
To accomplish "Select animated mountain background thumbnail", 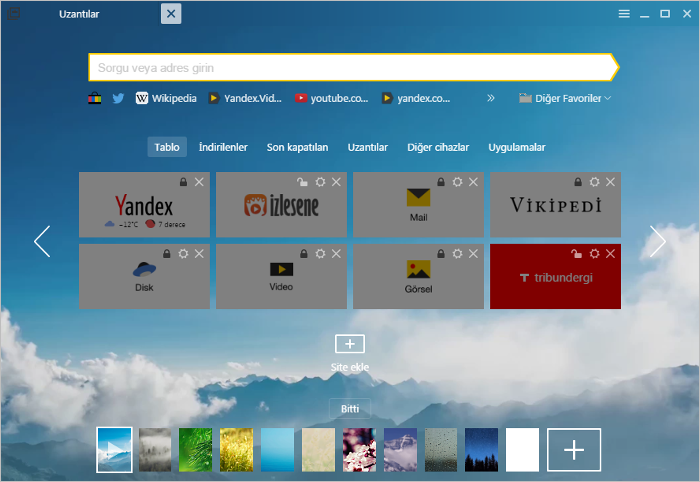I will [114, 450].
